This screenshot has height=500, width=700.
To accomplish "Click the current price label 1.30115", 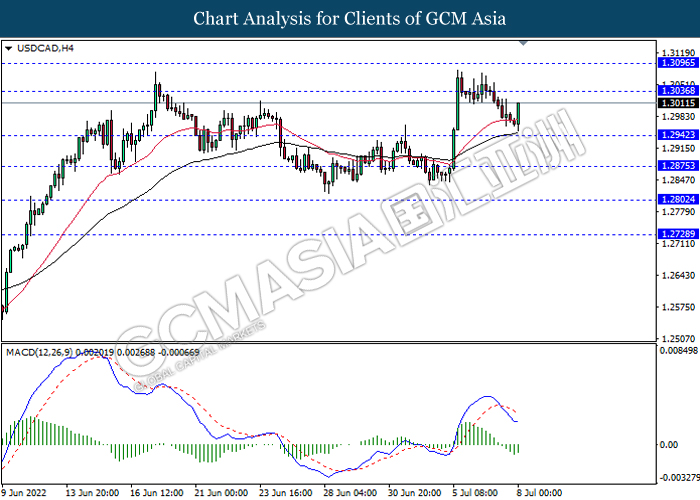I will 679,103.
